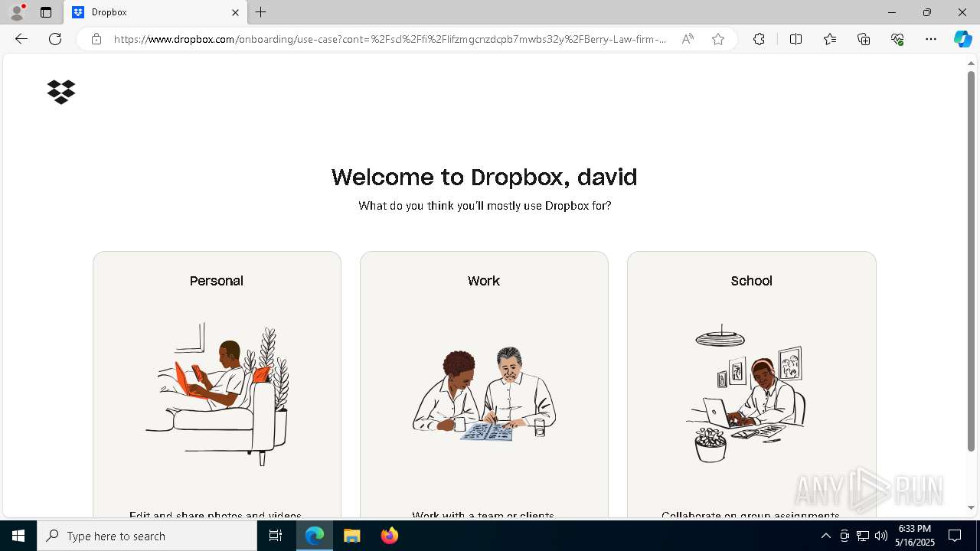
Task: Click the Dropbox logo in the page header
Action: coord(61,92)
